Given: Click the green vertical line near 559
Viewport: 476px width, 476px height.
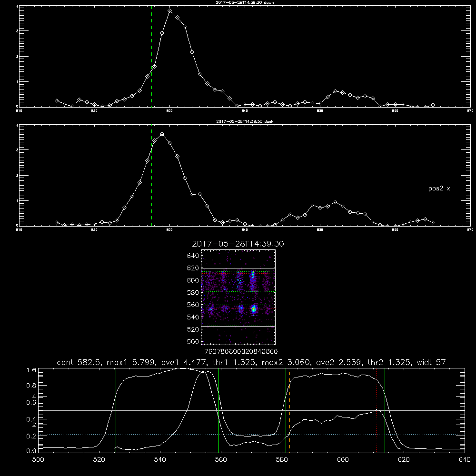Looking at the screenshot, I should pyautogui.click(x=218, y=410).
